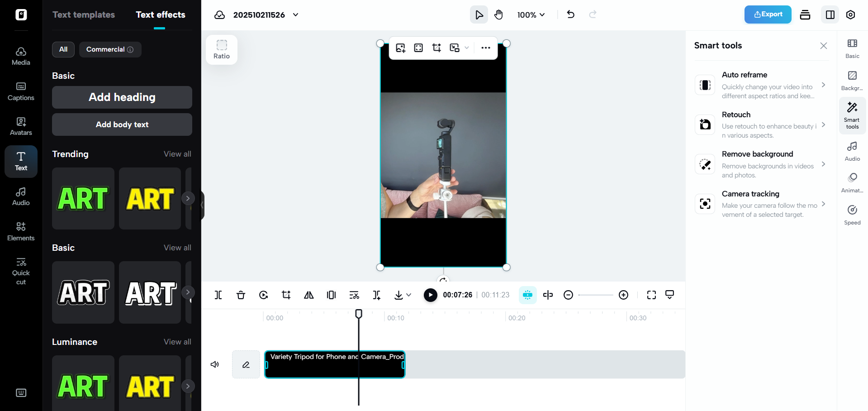
Task: Click the Export button
Action: [768, 14]
